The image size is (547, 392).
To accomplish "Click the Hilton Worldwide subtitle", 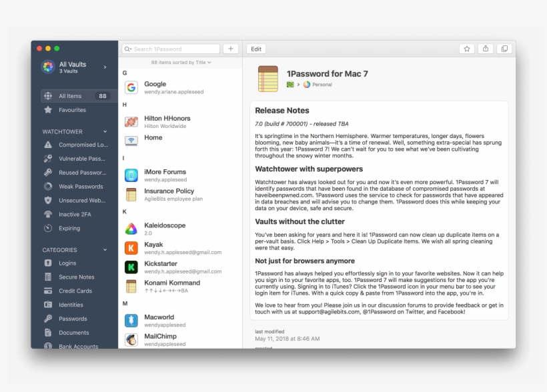I will (x=165, y=126).
